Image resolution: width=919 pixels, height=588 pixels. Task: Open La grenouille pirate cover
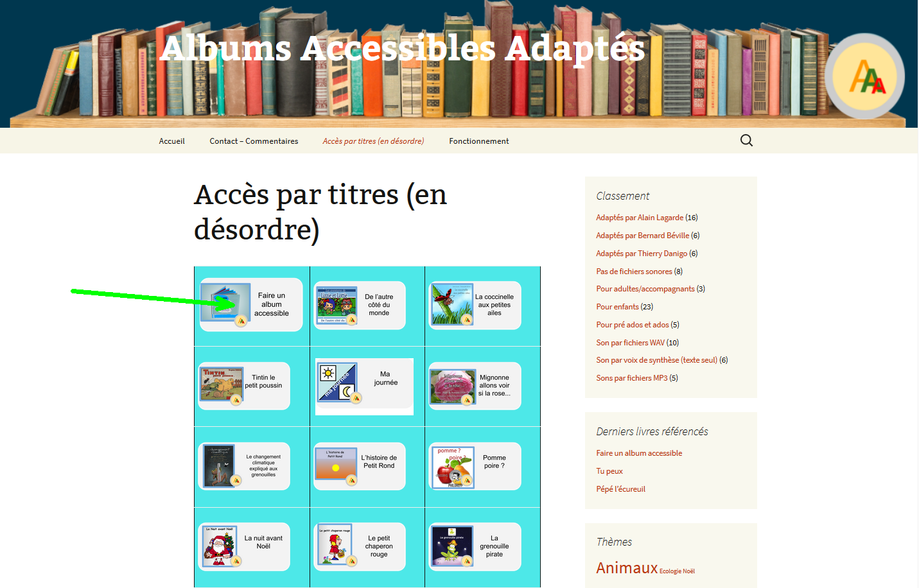tap(452, 546)
